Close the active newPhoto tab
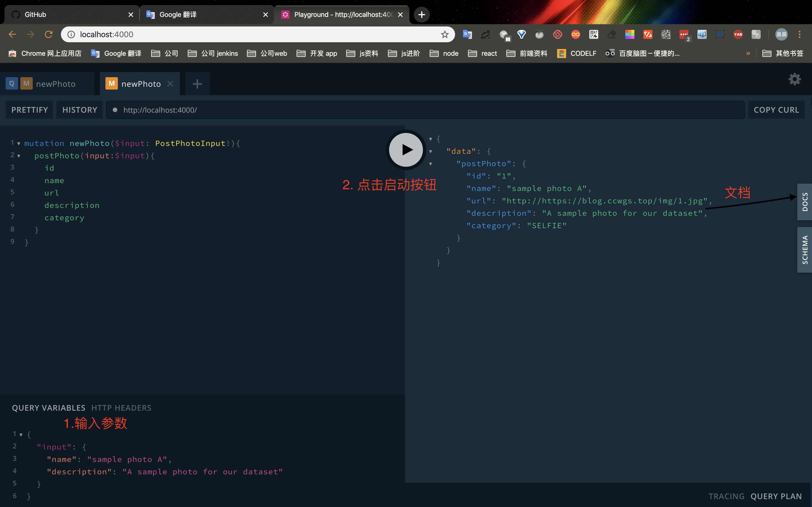This screenshot has height=507, width=812. (x=171, y=84)
